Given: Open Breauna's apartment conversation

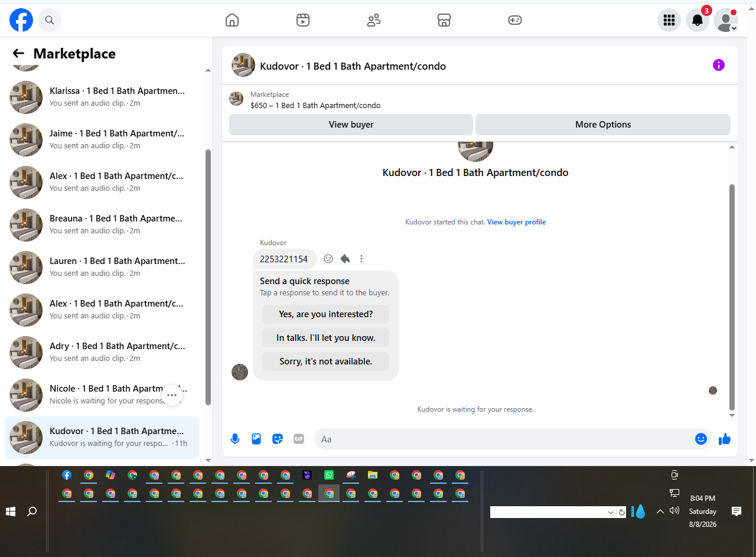Looking at the screenshot, I should (102, 225).
